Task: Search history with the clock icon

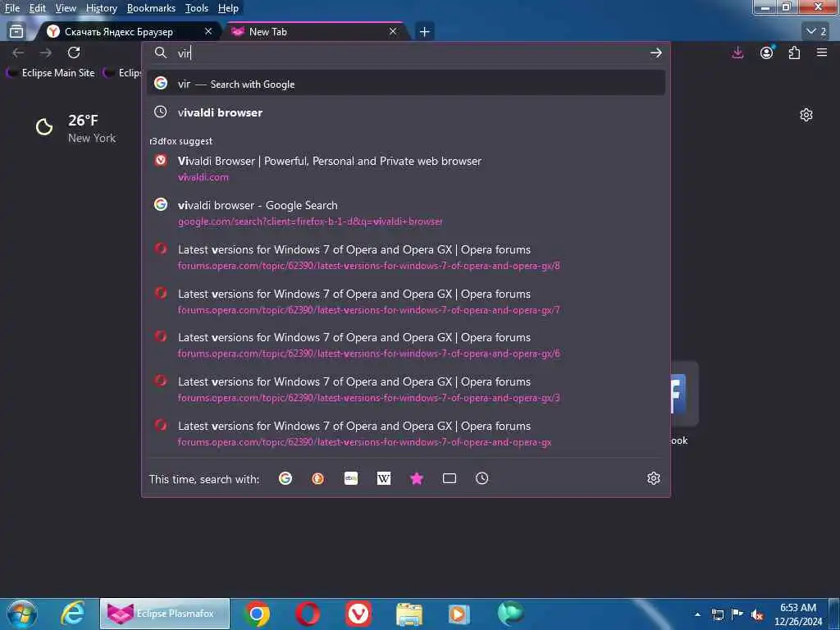Action: tap(482, 478)
